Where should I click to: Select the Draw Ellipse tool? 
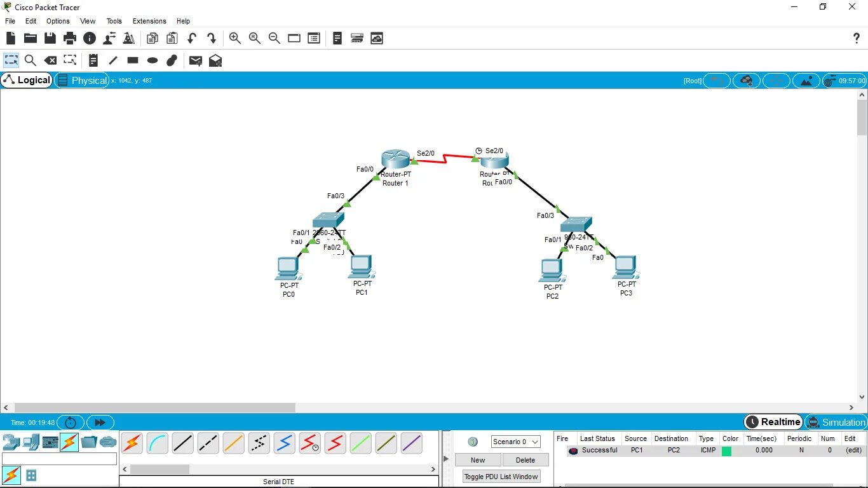point(153,60)
